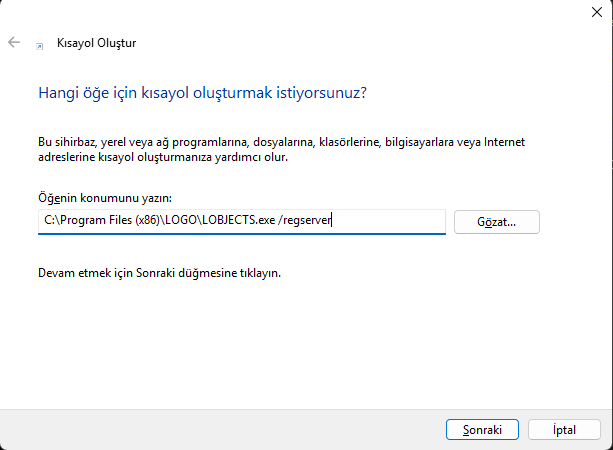Cancel the wizard with the İptal button
613x450 pixels.
point(564,429)
